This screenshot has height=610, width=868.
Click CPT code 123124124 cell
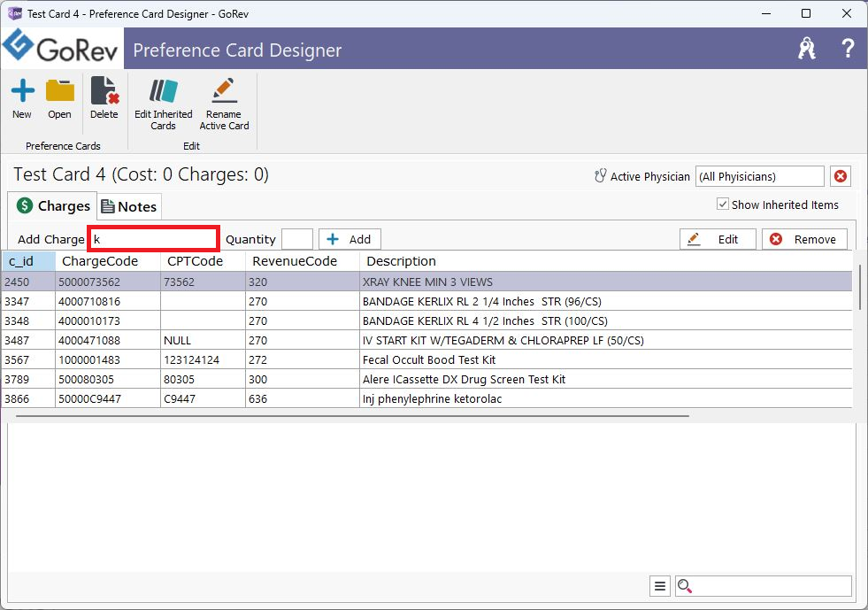[203, 359]
